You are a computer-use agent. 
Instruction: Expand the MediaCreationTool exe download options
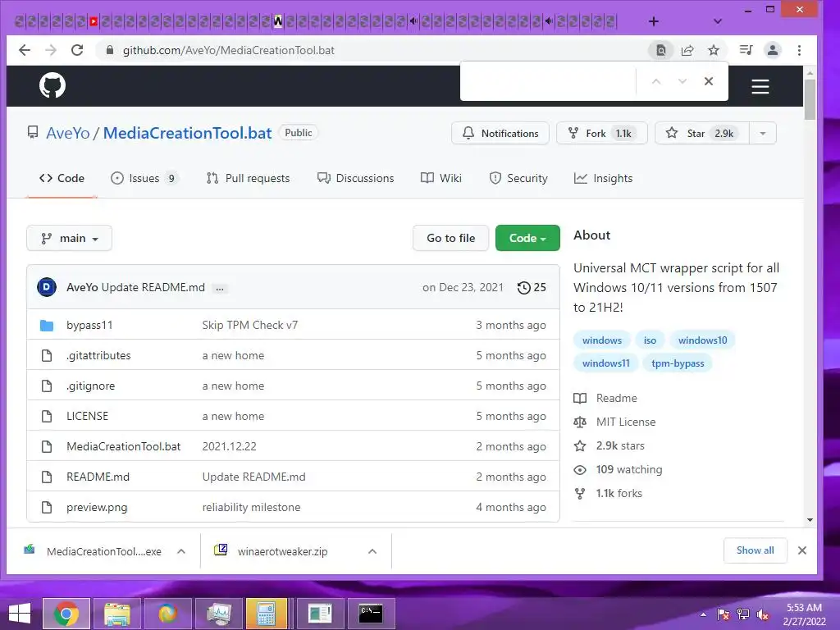(181, 551)
